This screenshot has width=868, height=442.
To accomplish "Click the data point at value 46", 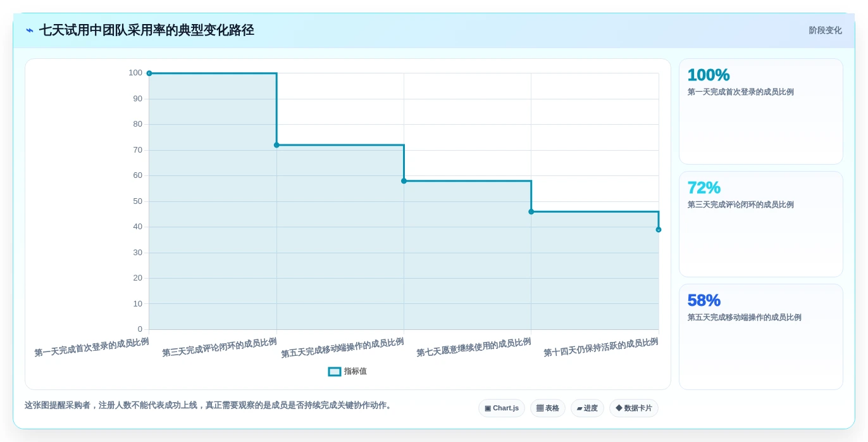I will pos(531,212).
